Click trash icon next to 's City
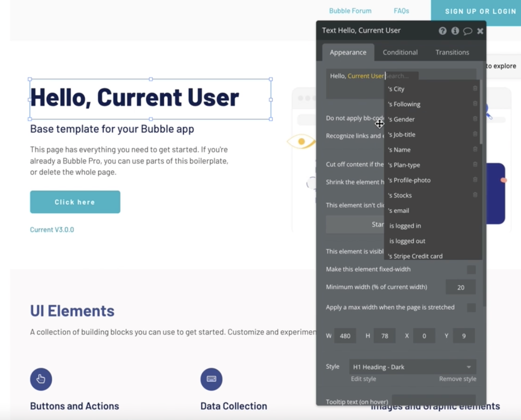521x420 pixels. tap(475, 88)
